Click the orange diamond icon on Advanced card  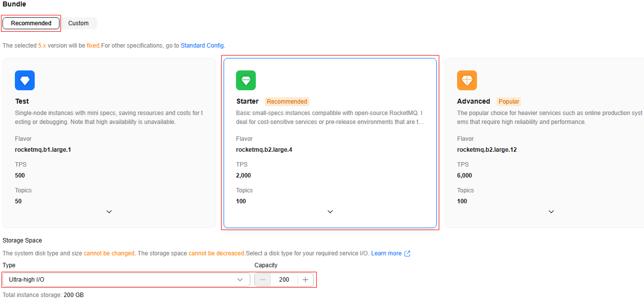tap(467, 80)
